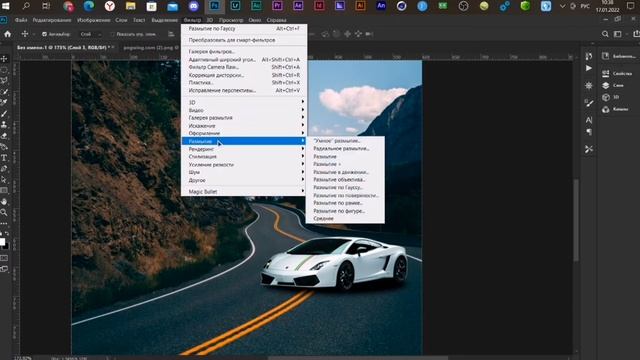The image size is (640, 360).
Task: Expand Галерея размытия submenu
Action: 244,118
